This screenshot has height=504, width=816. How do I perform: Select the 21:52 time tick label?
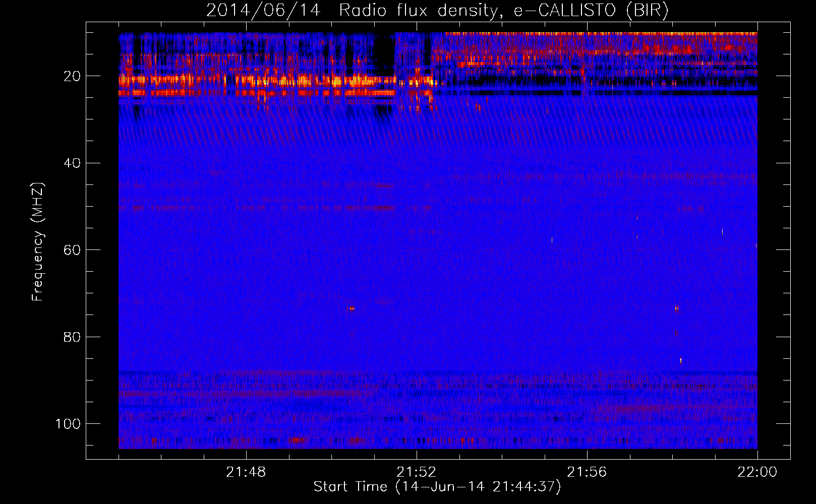(x=417, y=472)
